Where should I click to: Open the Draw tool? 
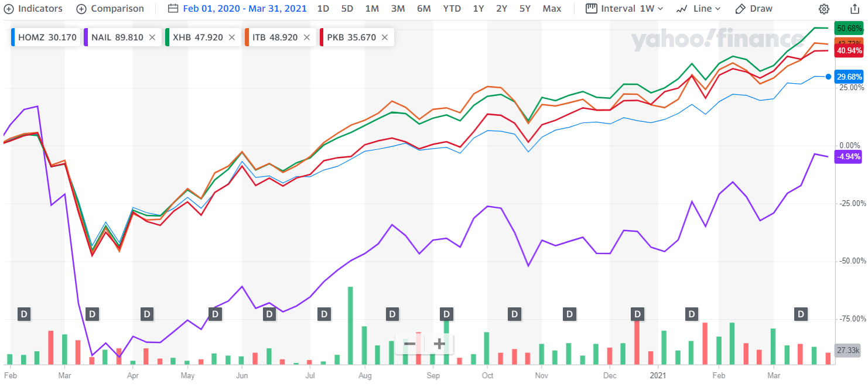[x=754, y=8]
